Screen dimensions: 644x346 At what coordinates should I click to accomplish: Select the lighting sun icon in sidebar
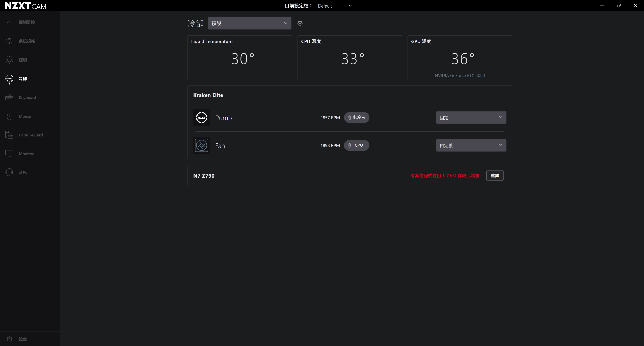(x=10, y=60)
